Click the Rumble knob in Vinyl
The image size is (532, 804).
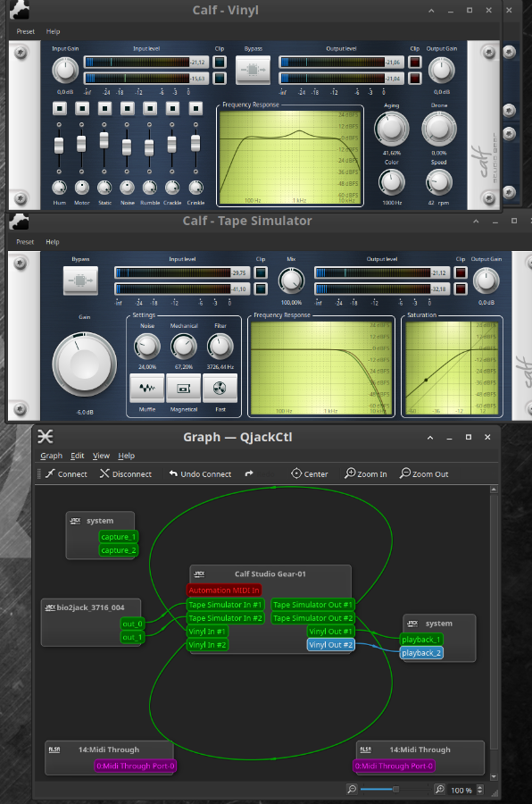(150, 188)
